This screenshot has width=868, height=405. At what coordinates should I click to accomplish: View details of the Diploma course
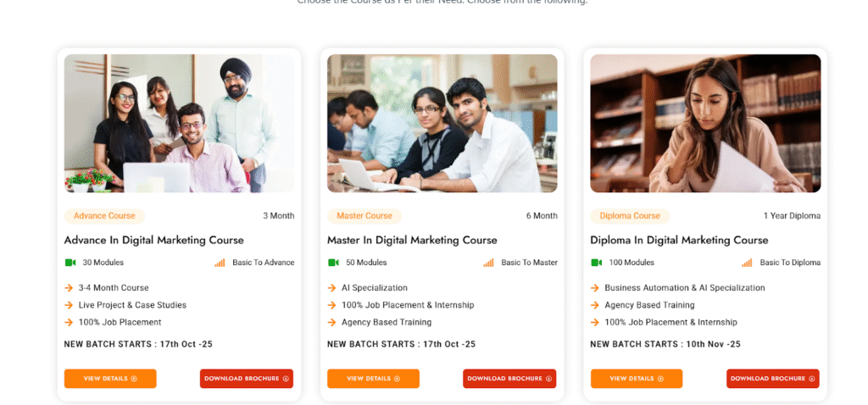click(637, 379)
